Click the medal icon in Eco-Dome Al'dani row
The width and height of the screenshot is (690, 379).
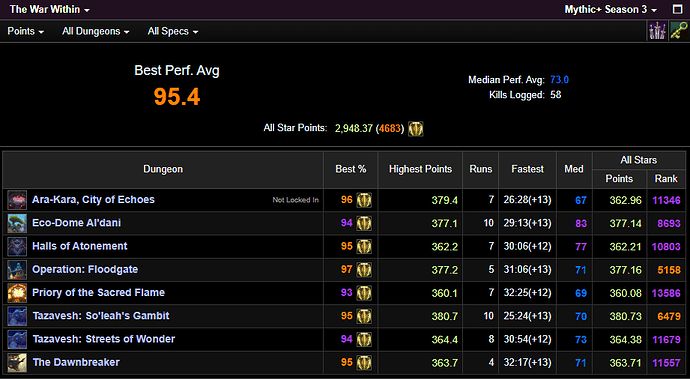click(x=364, y=223)
